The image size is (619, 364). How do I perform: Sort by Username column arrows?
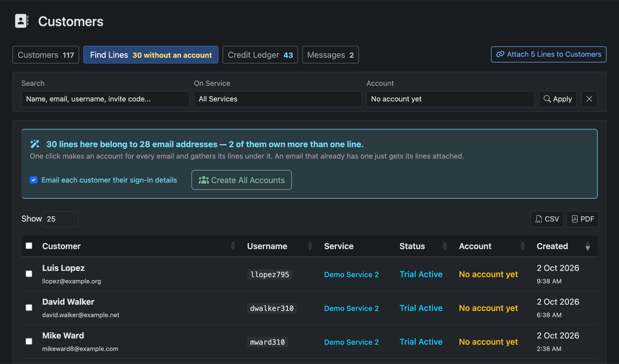tap(310, 246)
